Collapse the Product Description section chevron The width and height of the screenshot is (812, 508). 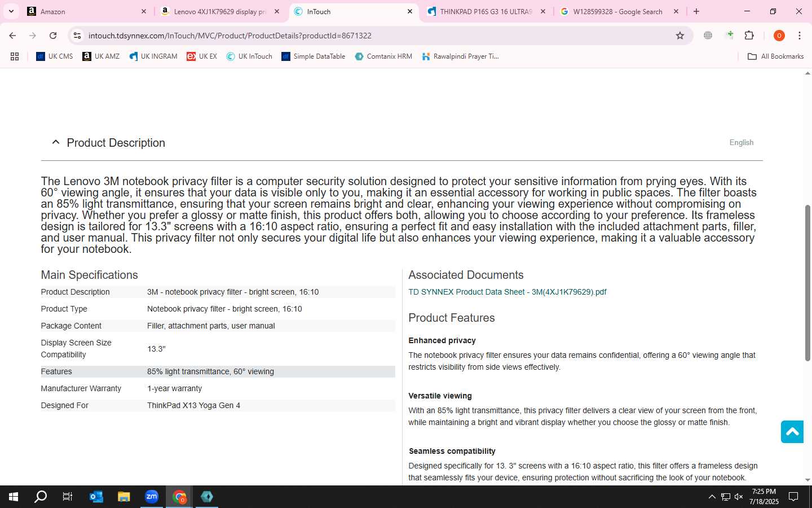(x=55, y=142)
